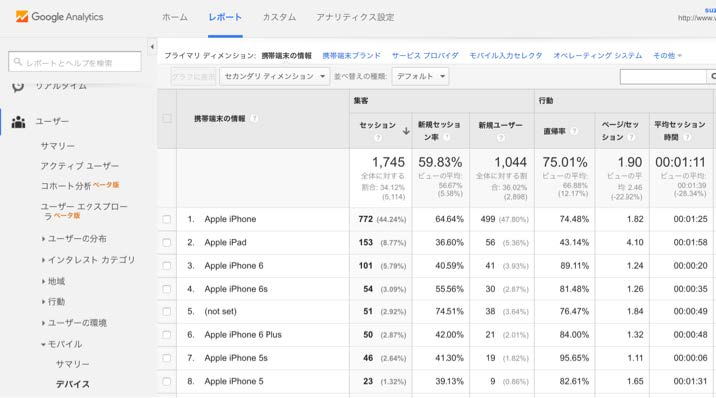This screenshot has width=716, height=398.
Task: Click the users group icon in sidebar
Action: click(x=18, y=122)
